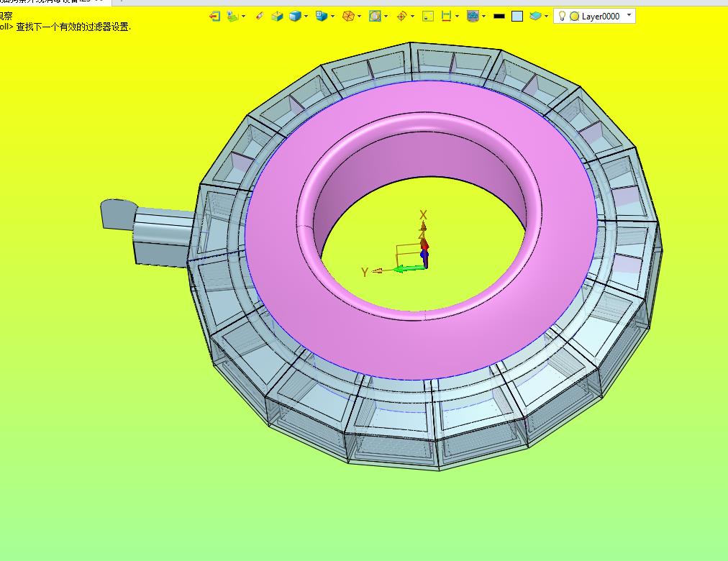
Task: Expand the shaded cube display dropdown
Action: tap(306, 17)
